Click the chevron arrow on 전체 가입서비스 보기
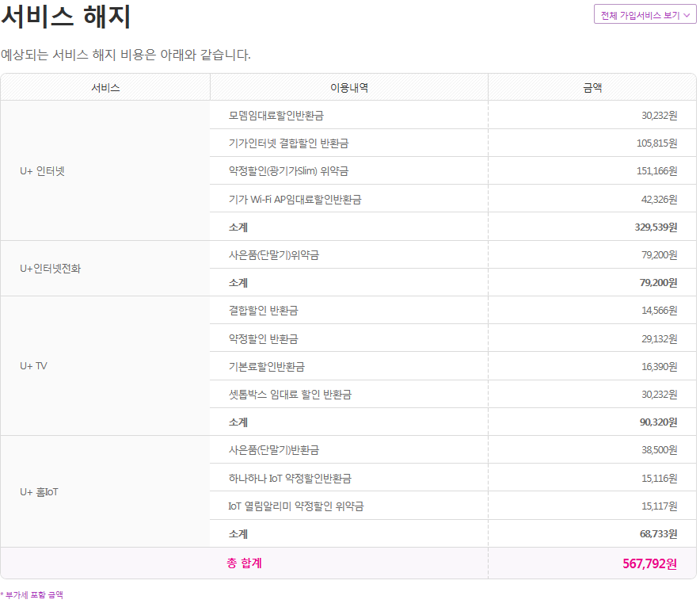Viewport: 700px width, 611px height. pos(687,15)
